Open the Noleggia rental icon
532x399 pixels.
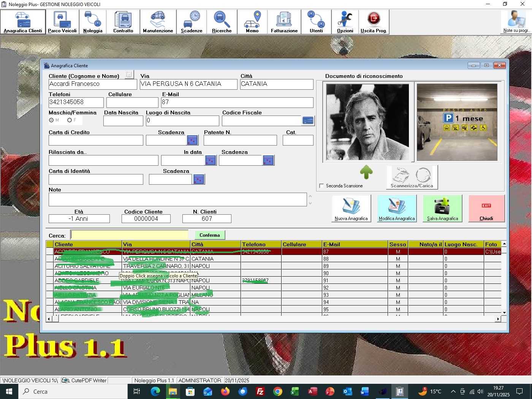click(93, 22)
